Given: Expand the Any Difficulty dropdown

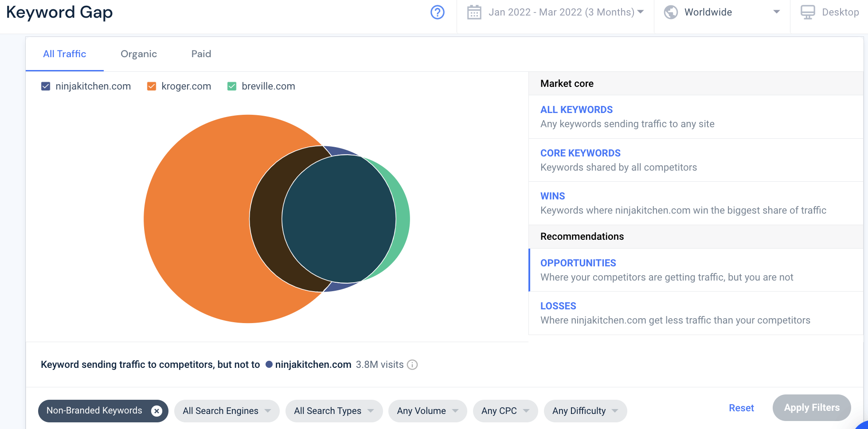Looking at the screenshot, I should (x=584, y=411).
